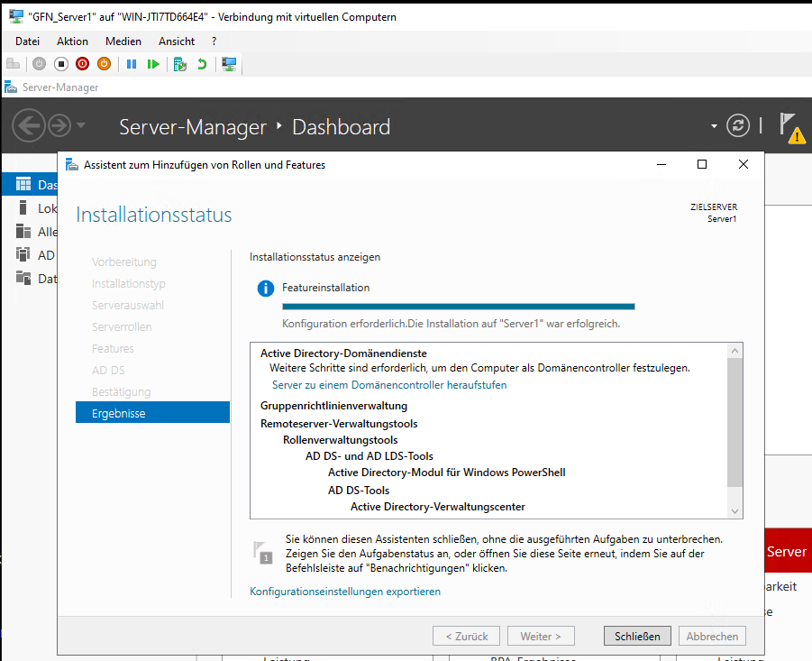This screenshot has width=812, height=661.
Task: Click the orange Save state icon
Action: tap(104, 64)
